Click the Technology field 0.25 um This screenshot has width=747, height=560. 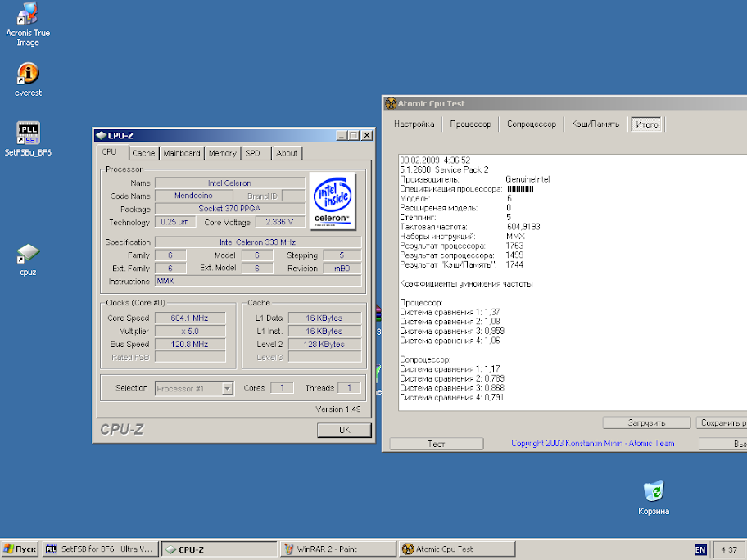pyautogui.click(x=174, y=222)
